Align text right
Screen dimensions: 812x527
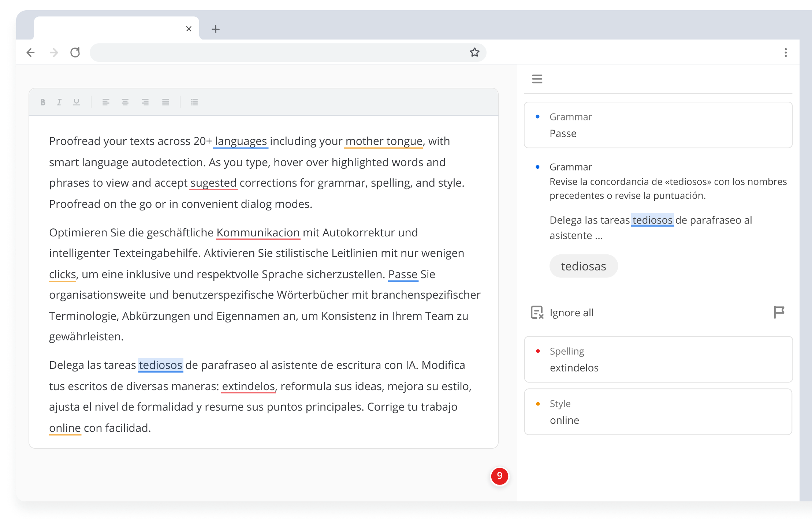pos(145,102)
